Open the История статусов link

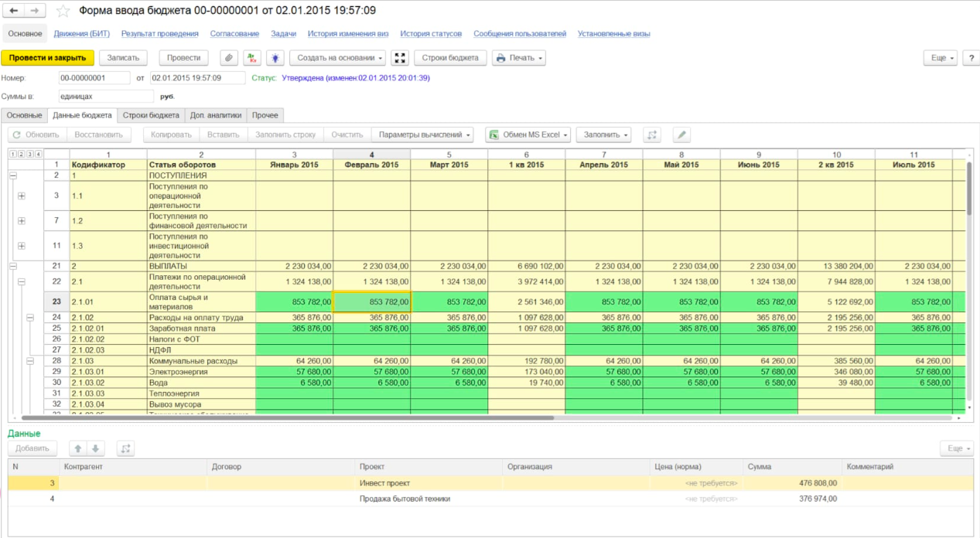point(431,34)
